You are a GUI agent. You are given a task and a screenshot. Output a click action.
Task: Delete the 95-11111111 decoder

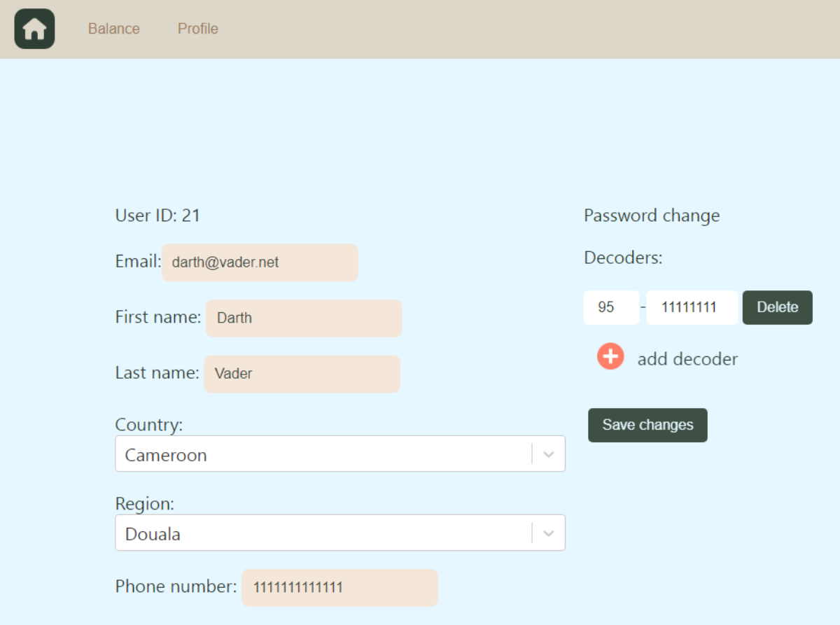coord(777,308)
